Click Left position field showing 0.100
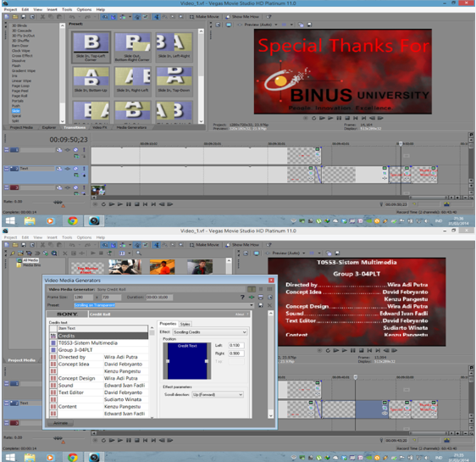476x462 pixels. [x=236, y=345]
